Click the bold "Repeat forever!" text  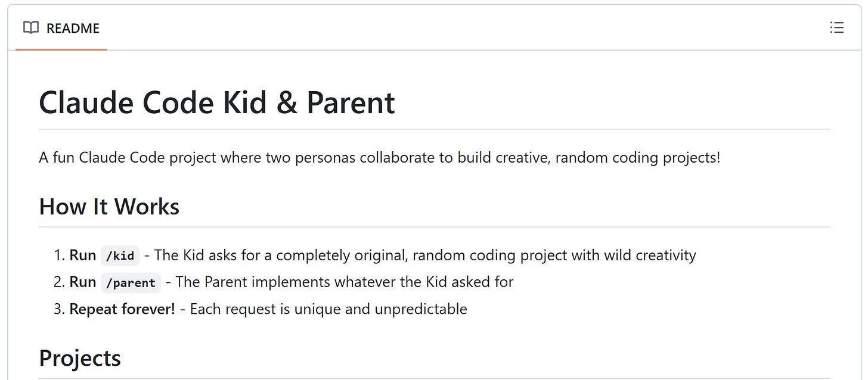(122, 309)
